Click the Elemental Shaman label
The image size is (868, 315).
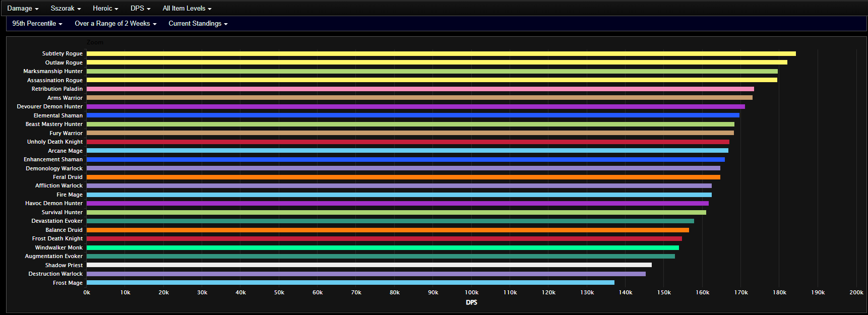tap(58, 115)
